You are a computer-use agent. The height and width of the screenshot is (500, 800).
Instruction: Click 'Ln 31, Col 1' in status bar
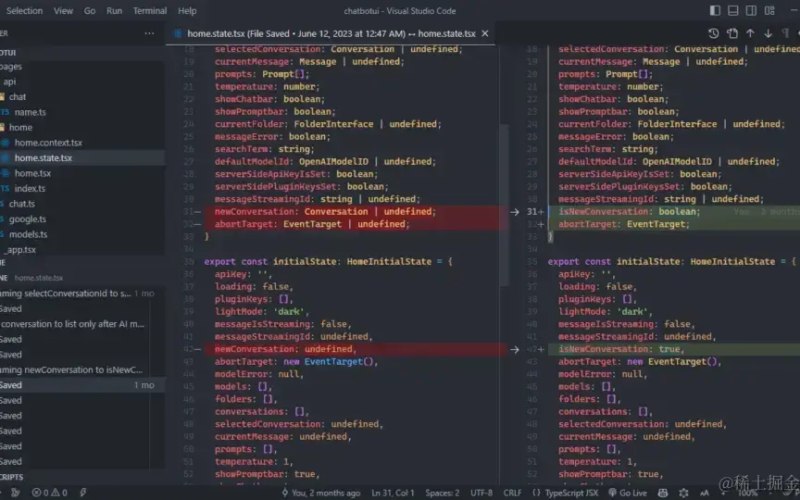393,492
